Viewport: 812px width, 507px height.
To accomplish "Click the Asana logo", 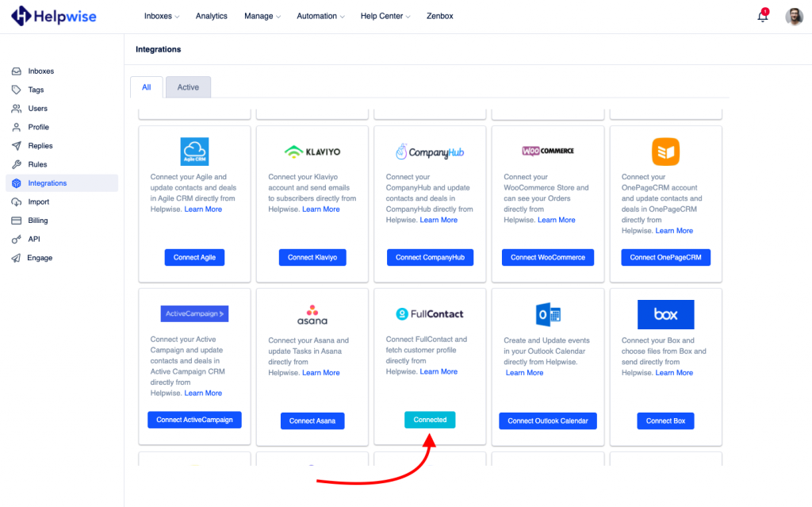I will (x=312, y=315).
